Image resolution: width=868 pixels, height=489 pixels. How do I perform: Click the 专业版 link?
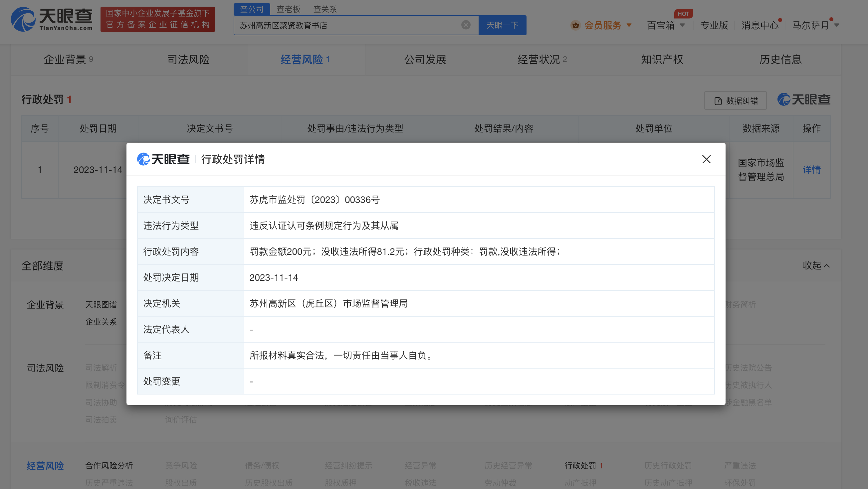pyautogui.click(x=714, y=25)
